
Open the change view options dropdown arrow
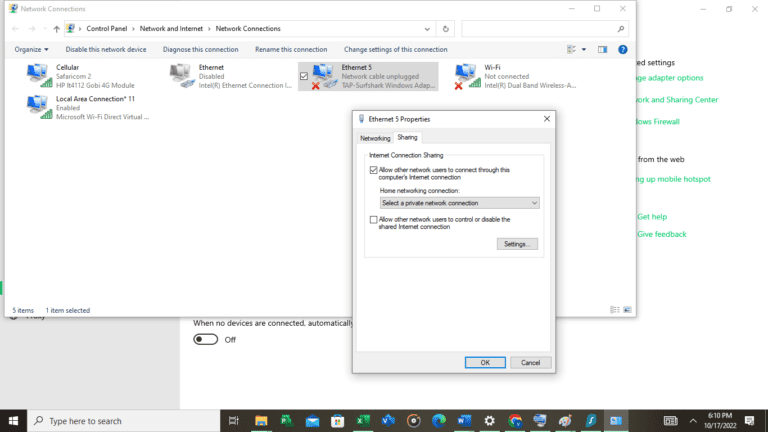click(584, 49)
